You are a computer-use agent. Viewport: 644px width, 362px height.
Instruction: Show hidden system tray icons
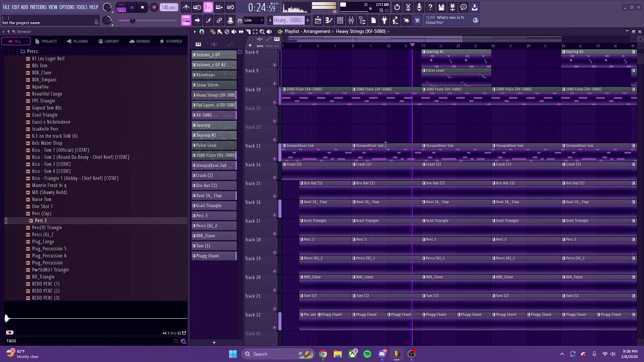coord(562,354)
